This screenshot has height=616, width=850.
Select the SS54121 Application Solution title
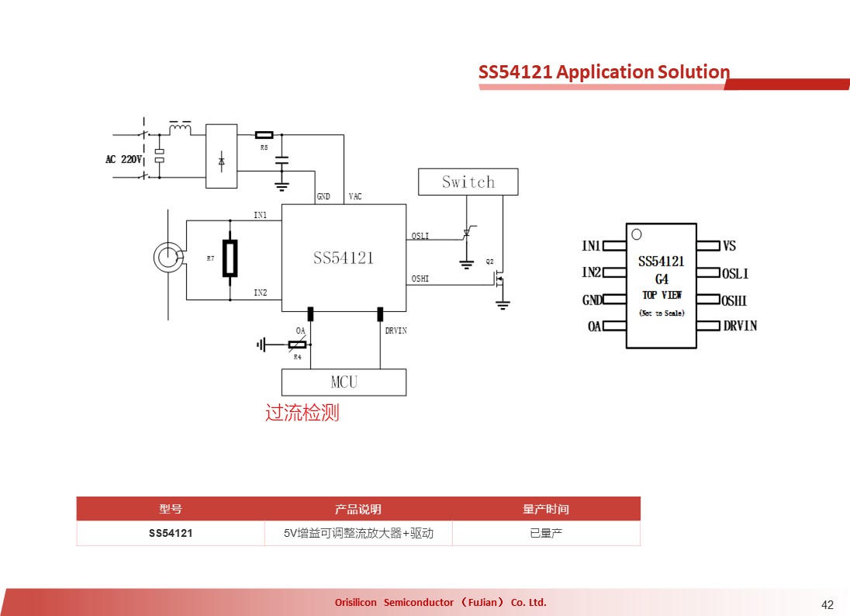pos(604,71)
